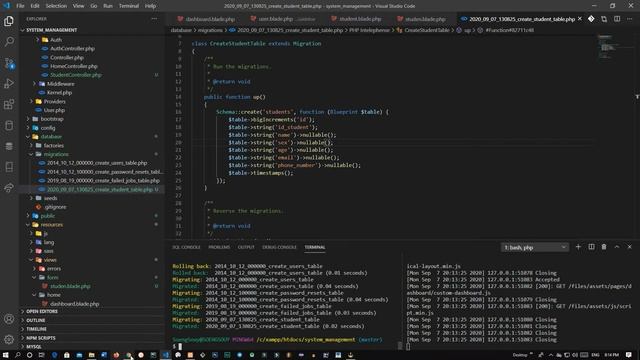Open StudentController.php in explorer

coord(76,75)
